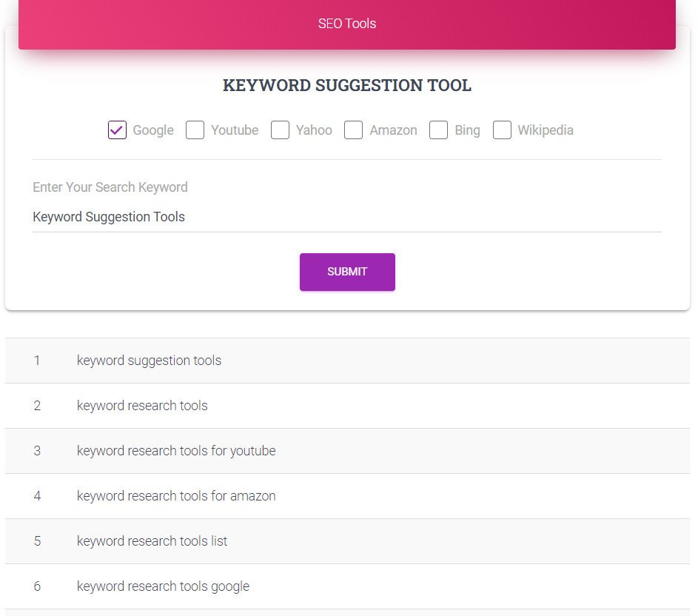Select 'keyword research tools google' row
This screenshot has width=698, height=616.
[x=347, y=586]
